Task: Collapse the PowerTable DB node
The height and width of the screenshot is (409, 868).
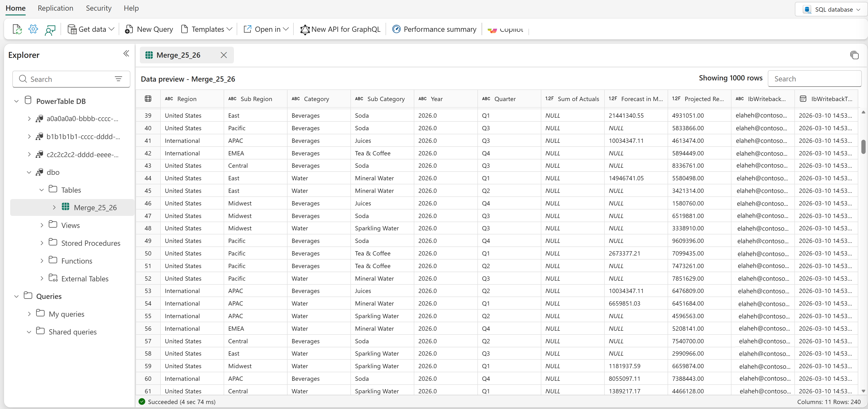Action: 16,101
